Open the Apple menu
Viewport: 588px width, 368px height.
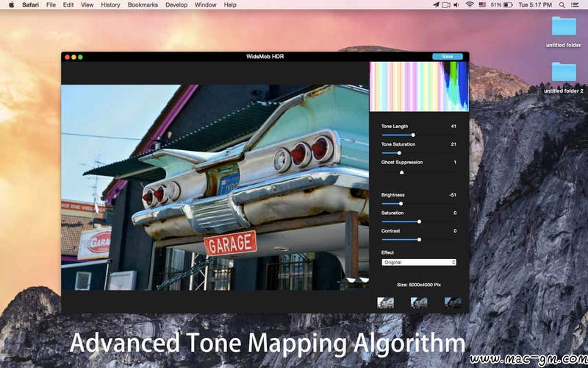coord(11,5)
